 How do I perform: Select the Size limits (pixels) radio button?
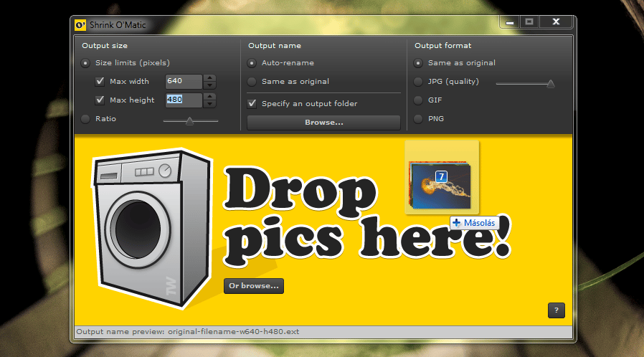(85, 63)
